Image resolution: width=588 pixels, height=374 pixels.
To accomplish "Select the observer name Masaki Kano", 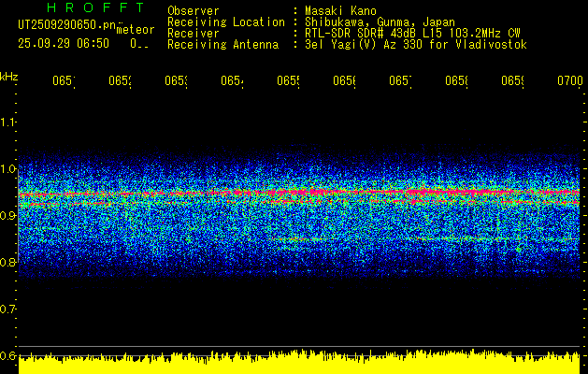I will click(x=340, y=11).
